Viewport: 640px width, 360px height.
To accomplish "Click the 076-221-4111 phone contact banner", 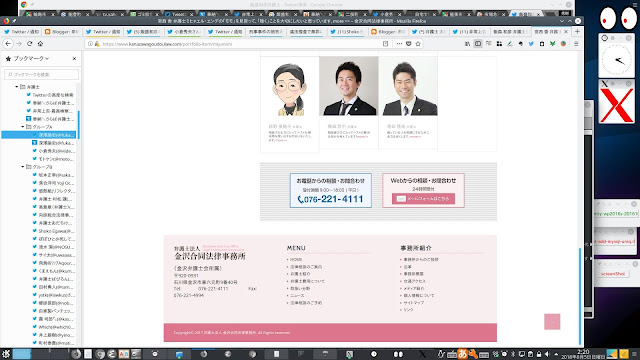I will pos(331,191).
